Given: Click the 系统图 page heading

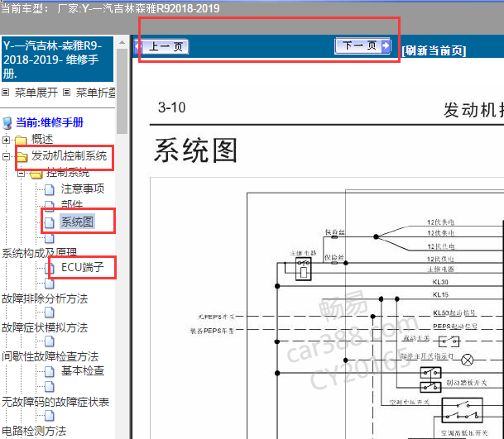Looking at the screenshot, I should (x=196, y=150).
